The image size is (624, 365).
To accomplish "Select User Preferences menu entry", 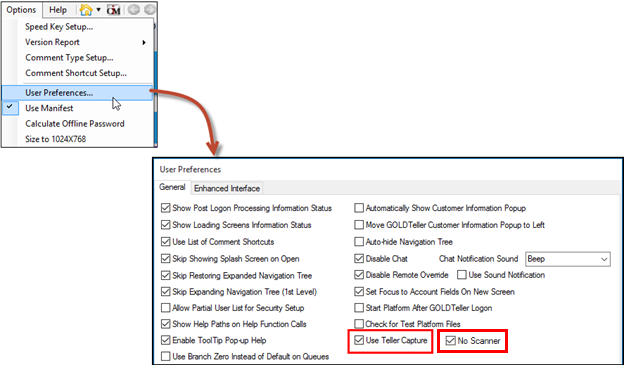I will click(77, 93).
